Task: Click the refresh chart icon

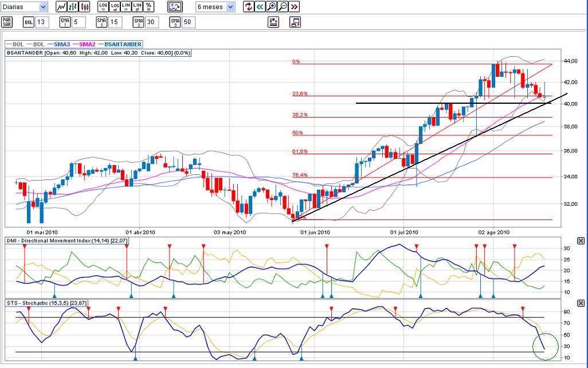Action: click(x=248, y=7)
